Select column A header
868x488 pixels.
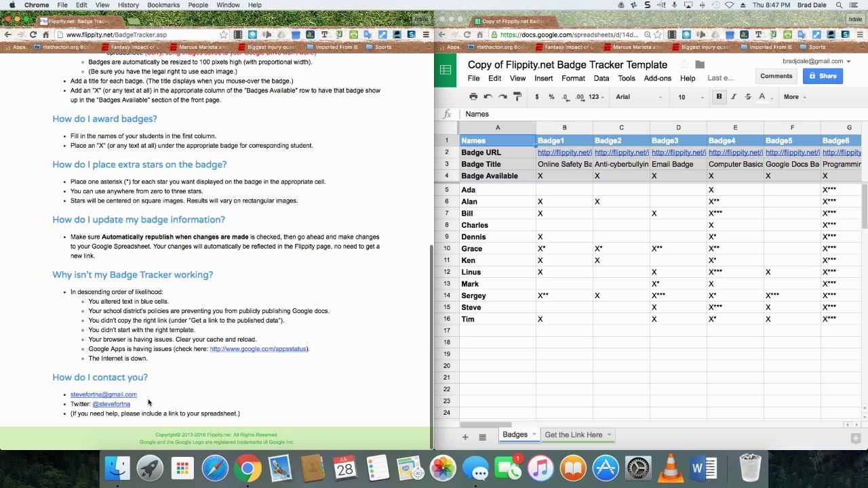click(497, 127)
